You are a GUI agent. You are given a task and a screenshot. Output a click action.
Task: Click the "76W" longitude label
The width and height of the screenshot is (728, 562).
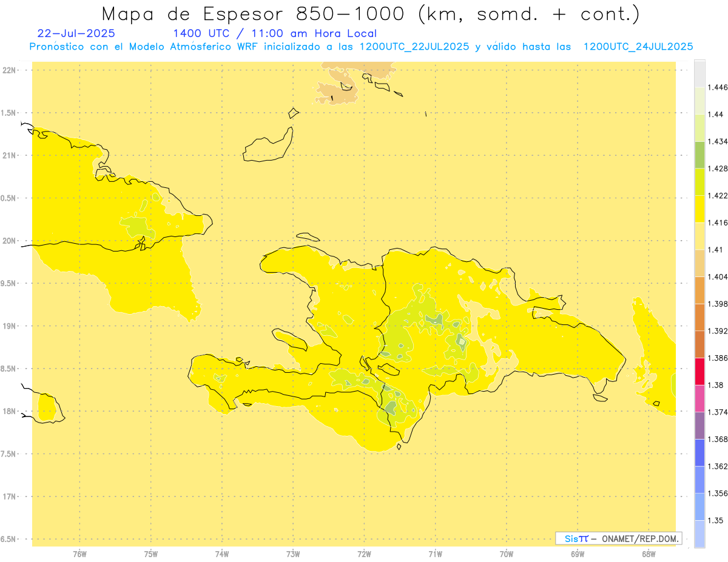(79, 554)
